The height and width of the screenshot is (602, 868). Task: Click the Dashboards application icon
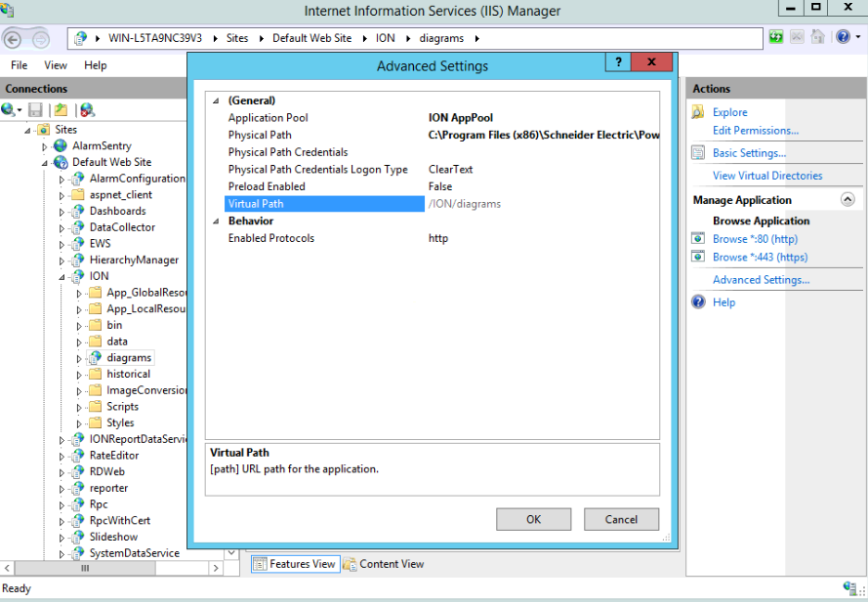coord(78,212)
